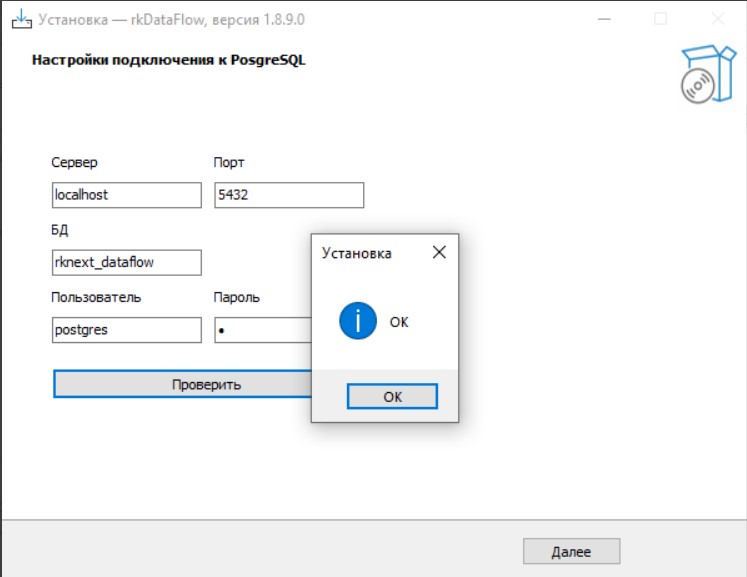The height and width of the screenshot is (577, 747).
Task: Close the rkDataFlow installer window
Action: tap(718, 19)
